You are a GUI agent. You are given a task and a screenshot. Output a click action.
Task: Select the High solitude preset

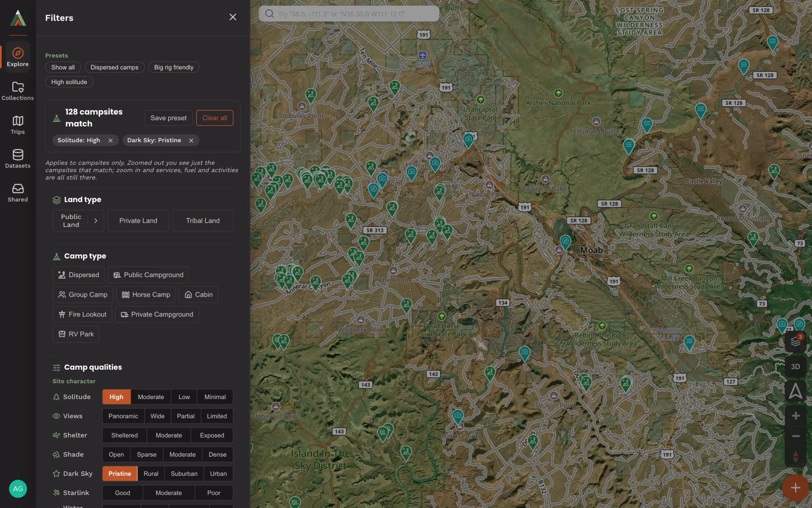pos(69,82)
